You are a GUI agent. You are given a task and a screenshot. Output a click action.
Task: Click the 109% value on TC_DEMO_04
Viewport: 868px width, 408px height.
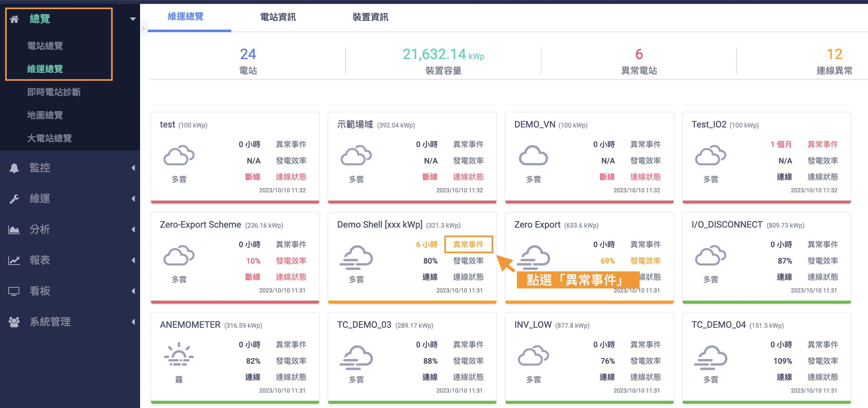tap(783, 361)
